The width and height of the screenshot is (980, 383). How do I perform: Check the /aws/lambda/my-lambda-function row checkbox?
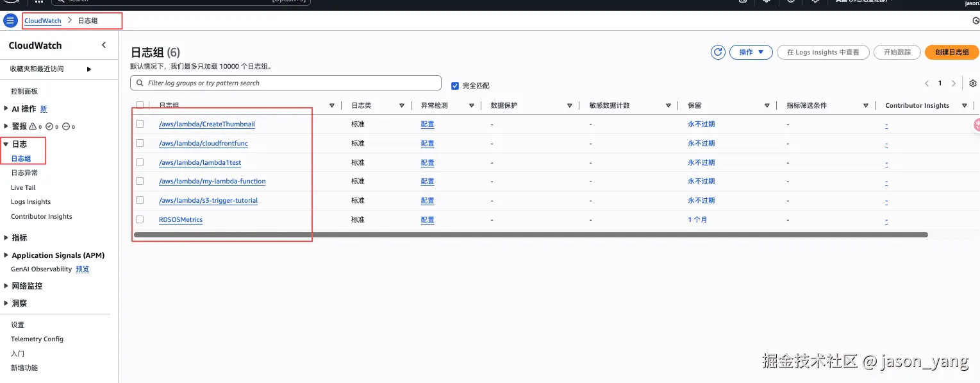140,181
